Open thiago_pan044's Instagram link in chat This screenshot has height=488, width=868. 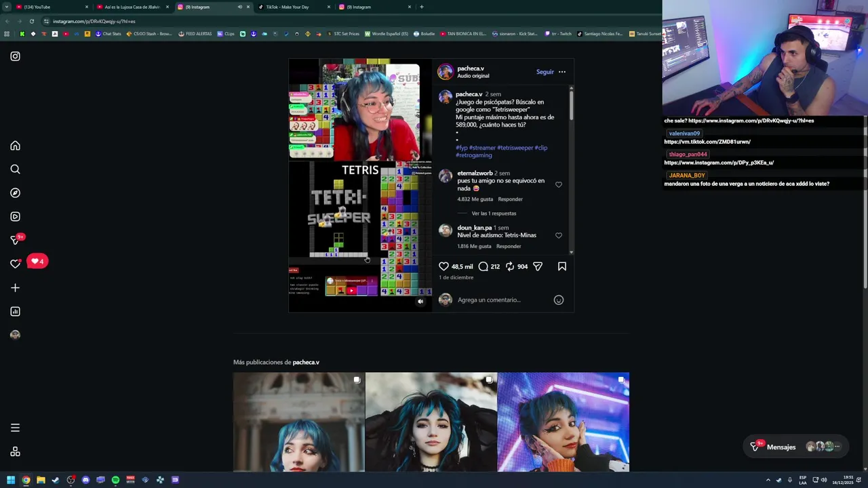click(719, 163)
